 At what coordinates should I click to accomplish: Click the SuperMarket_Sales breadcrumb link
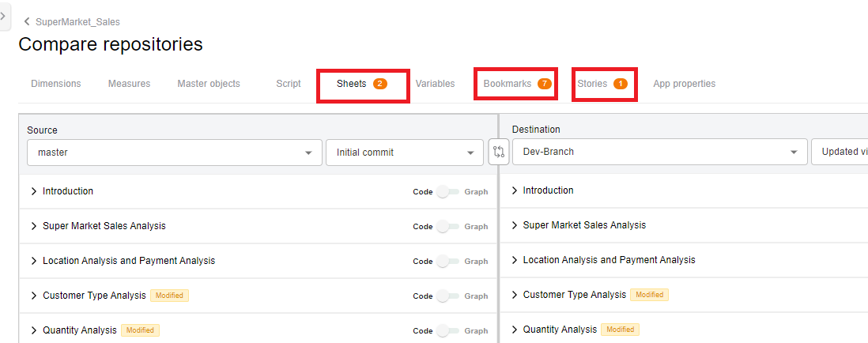pyautogui.click(x=77, y=22)
